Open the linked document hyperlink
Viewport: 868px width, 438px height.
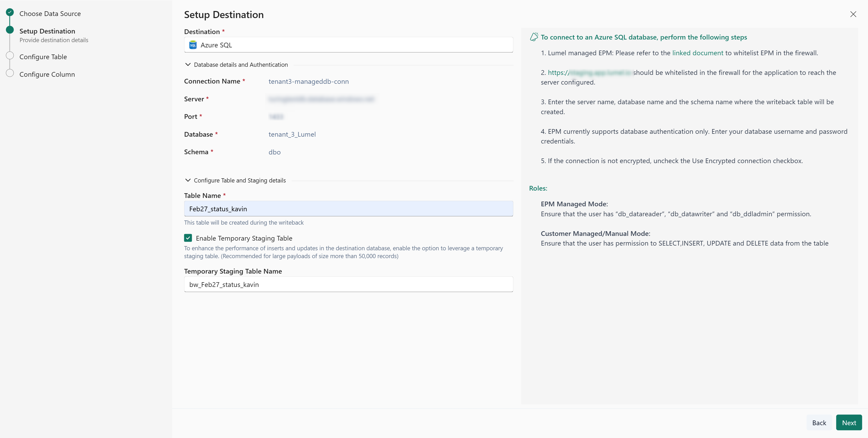(697, 53)
